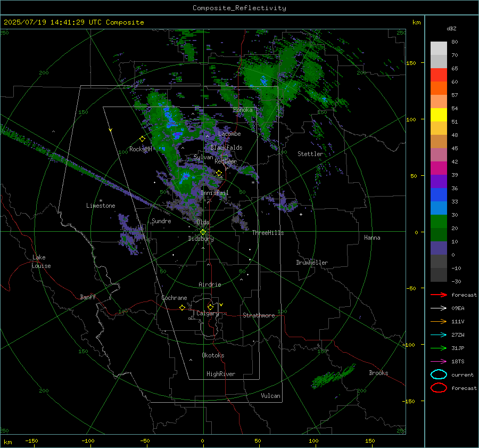Click the HighRiver label
The height and width of the screenshot is (448, 479).
point(221,374)
